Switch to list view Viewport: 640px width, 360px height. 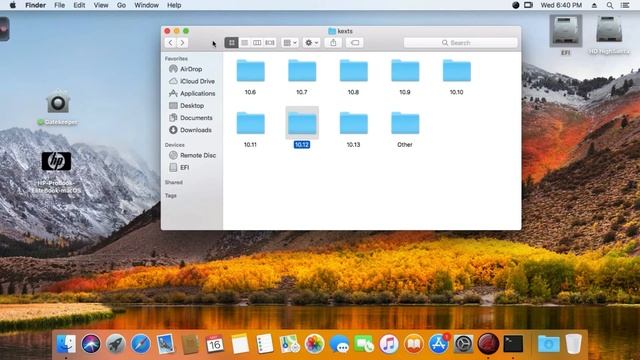[244, 42]
